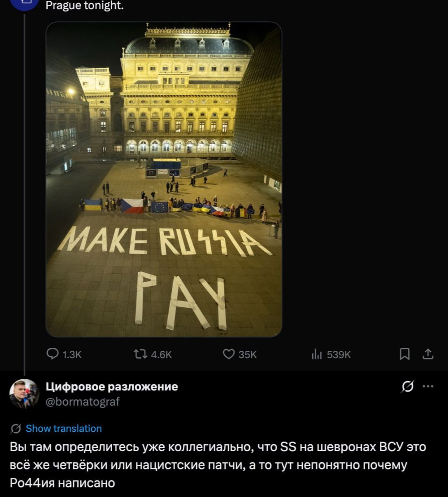The image size is (448, 497).
Task: Click the Grok icon beside the three dots
Action: tap(407, 387)
